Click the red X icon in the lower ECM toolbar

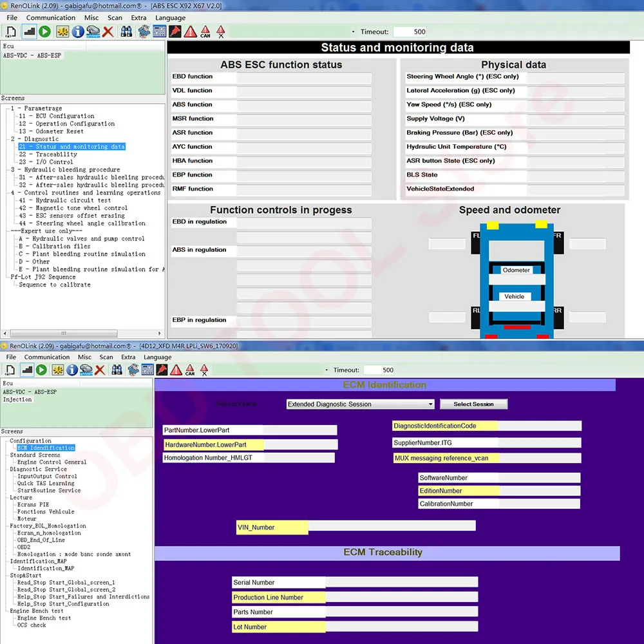[100, 370]
